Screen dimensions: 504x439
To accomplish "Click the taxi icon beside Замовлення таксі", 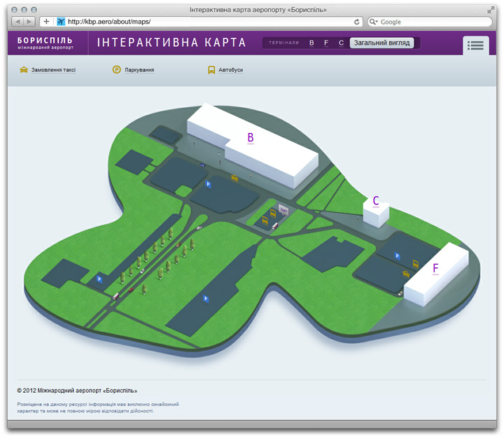I will tap(24, 70).
